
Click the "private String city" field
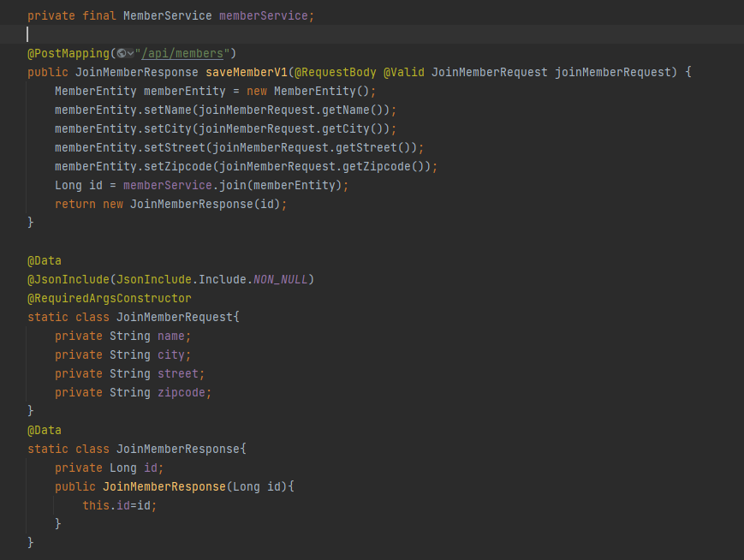coord(123,355)
